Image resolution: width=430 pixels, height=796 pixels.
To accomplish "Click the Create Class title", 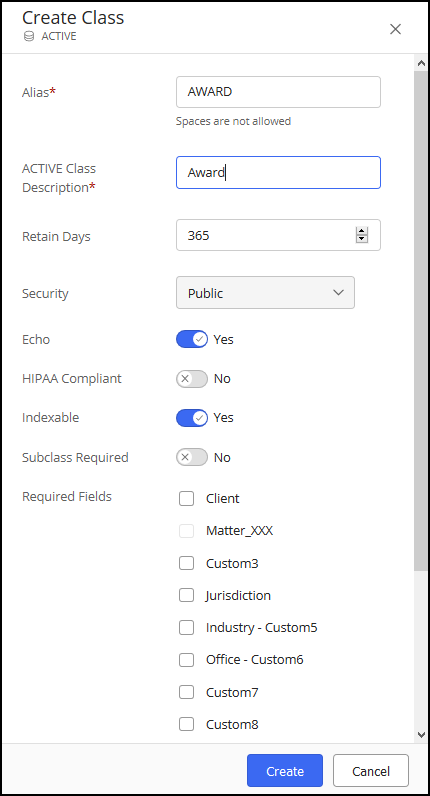I will [73, 17].
